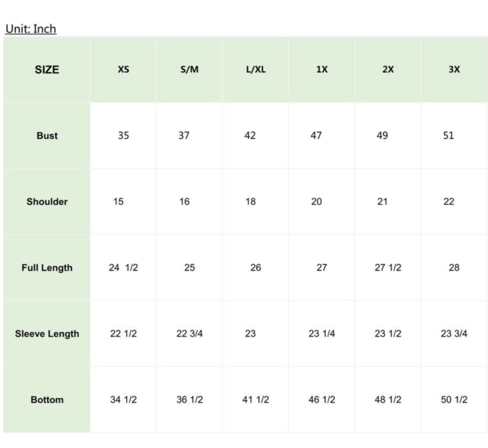
Task: Select Sleeve Length 23 3/4 for 3X
Action: tap(454, 334)
